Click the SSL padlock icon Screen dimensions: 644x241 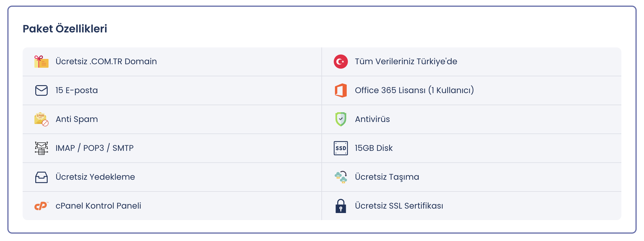pos(341,206)
